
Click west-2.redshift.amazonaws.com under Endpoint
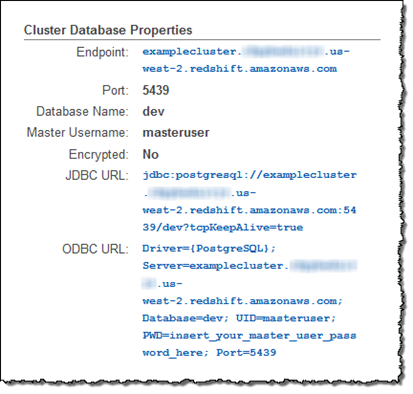(x=240, y=69)
